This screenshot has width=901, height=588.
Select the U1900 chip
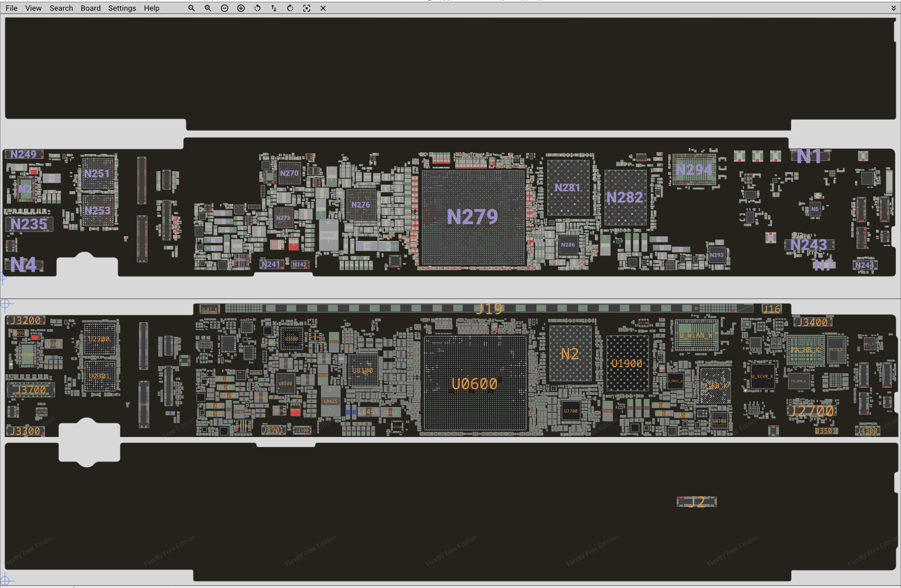626,363
